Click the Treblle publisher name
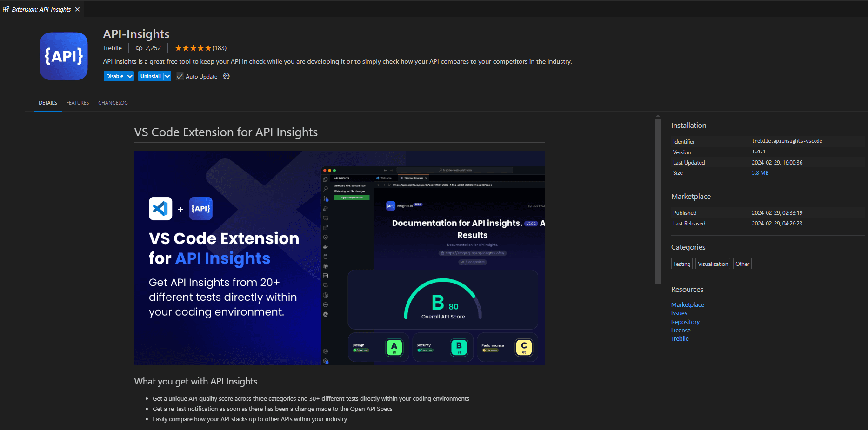This screenshot has width=868, height=430. pos(112,48)
